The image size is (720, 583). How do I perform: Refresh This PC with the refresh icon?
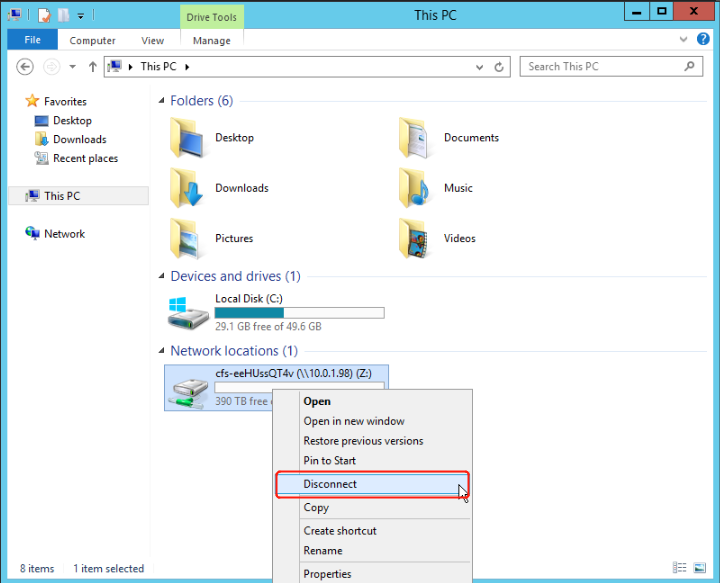point(499,67)
